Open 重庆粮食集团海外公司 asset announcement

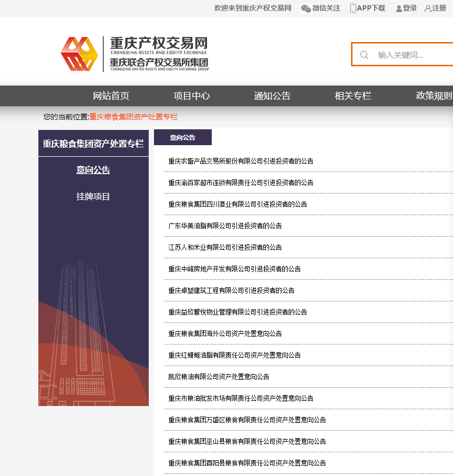225,333
